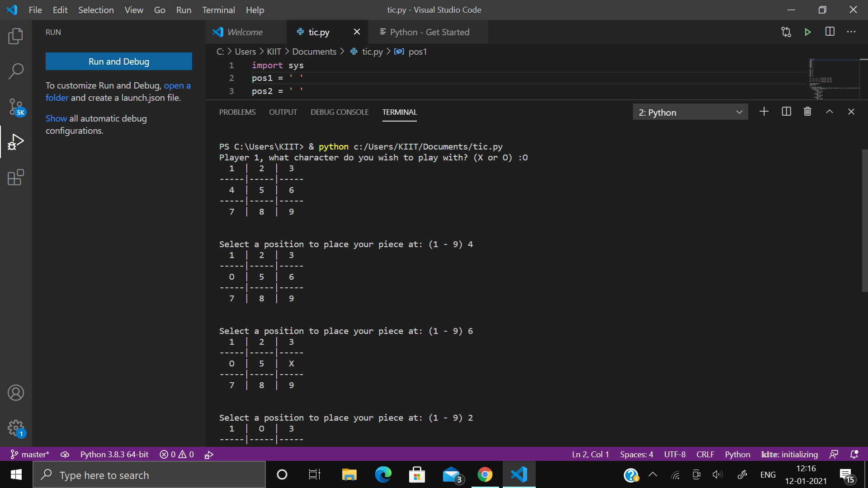Run tic.py using the play icon

point(808,32)
